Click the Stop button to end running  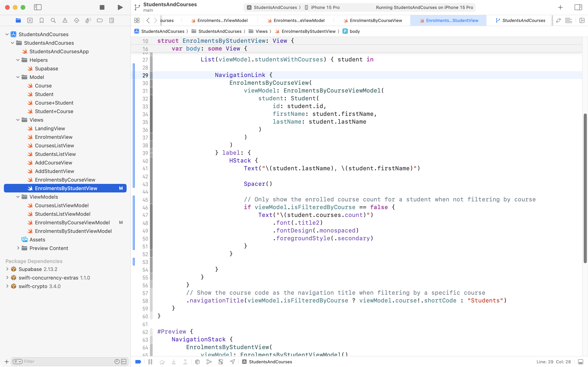point(102,7)
